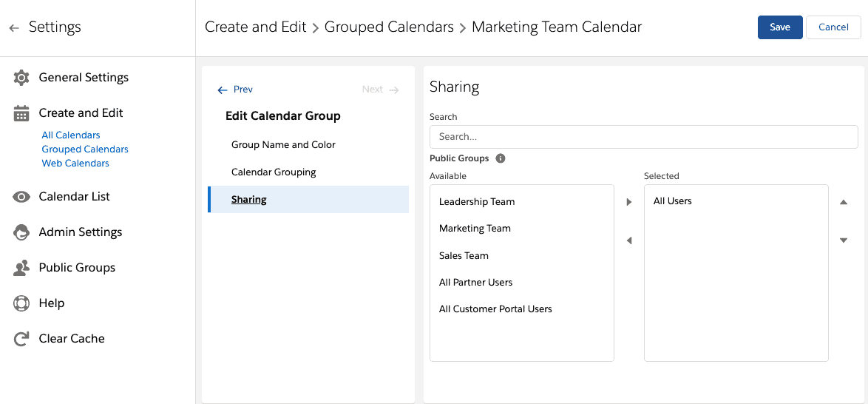This screenshot has height=404, width=868.
Task: Click the Create and Edit calendar icon
Action: click(x=21, y=113)
